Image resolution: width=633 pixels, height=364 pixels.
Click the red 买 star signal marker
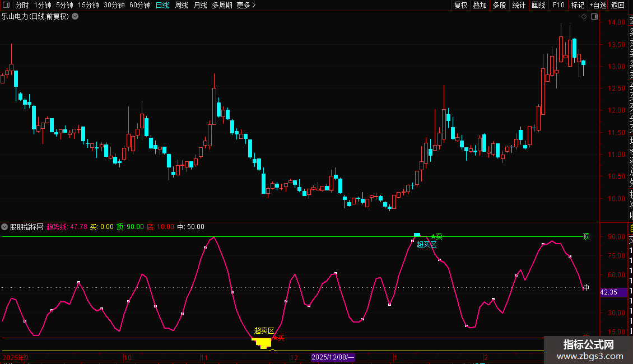click(x=278, y=338)
